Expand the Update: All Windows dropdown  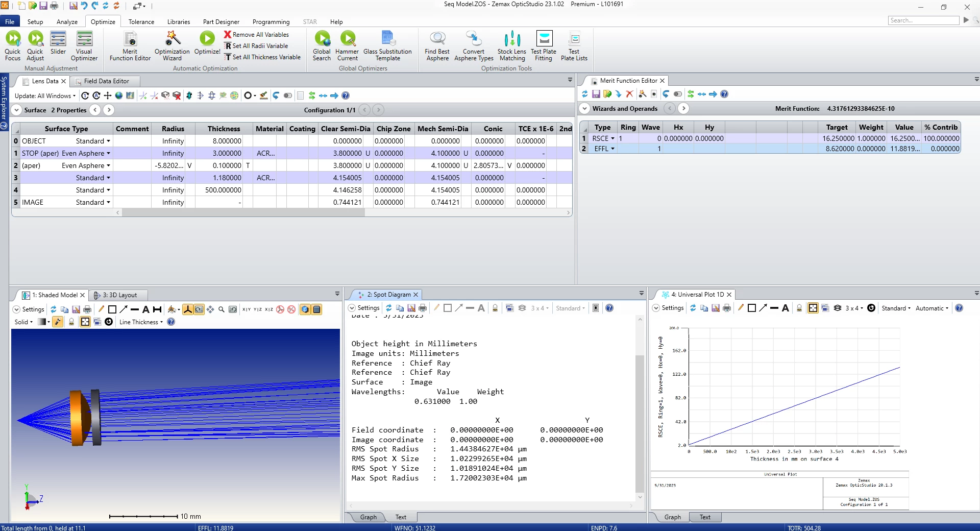45,95
